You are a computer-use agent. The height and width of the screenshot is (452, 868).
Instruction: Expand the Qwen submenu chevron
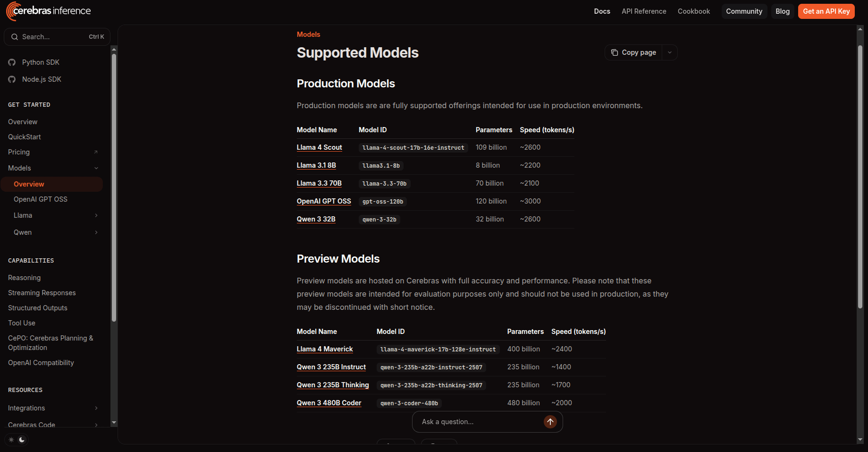(x=96, y=232)
